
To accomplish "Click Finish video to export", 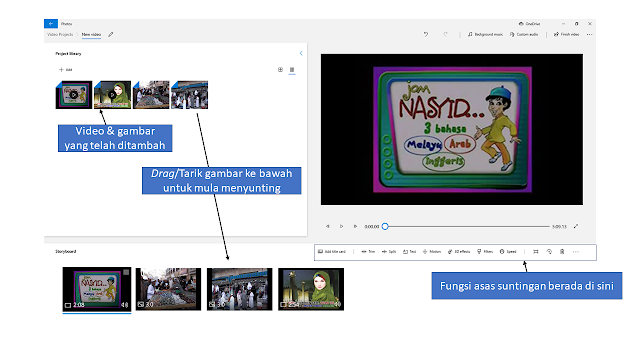I will tap(567, 35).
